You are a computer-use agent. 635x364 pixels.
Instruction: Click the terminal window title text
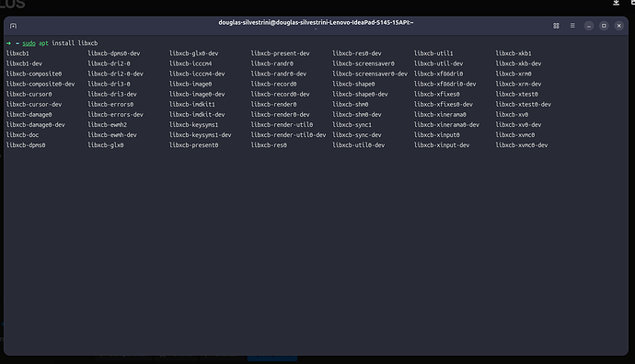click(x=316, y=23)
